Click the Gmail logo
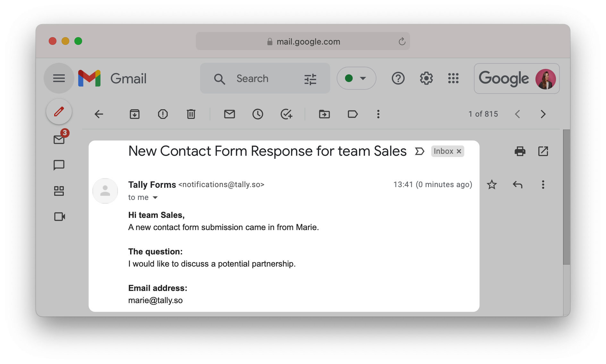 [113, 79]
